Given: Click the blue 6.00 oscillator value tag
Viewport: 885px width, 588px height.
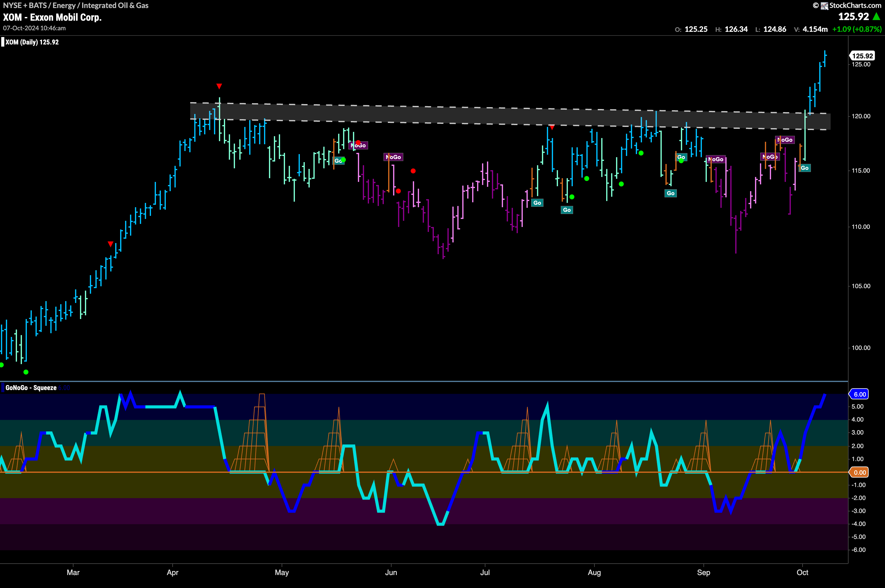Looking at the screenshot, I should pos(859,394).
